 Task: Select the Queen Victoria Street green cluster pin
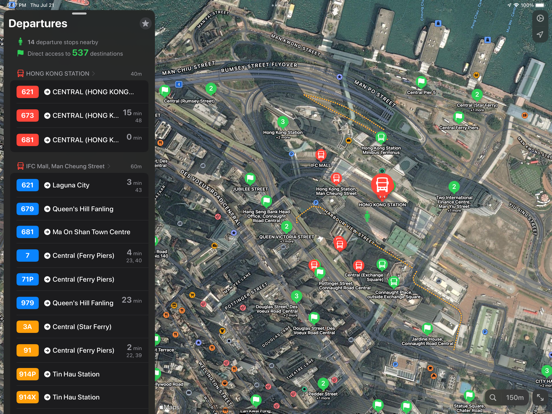coord(287,227)
